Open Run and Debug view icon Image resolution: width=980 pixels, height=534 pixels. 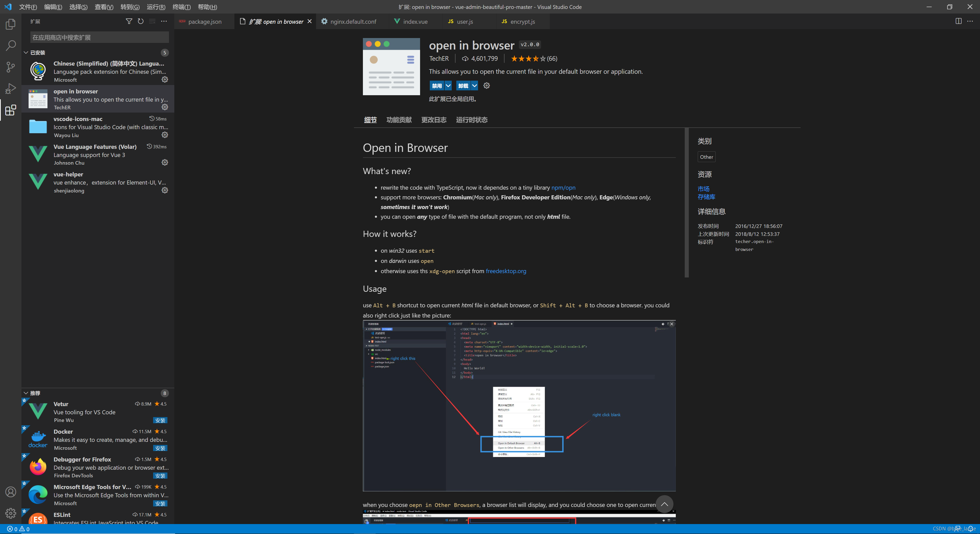pos(11,89)
